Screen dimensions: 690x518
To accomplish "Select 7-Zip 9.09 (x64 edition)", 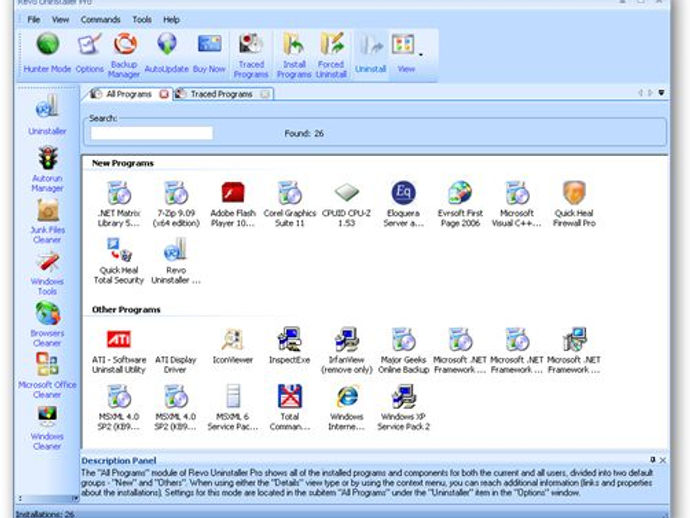I will coord(176,204).
